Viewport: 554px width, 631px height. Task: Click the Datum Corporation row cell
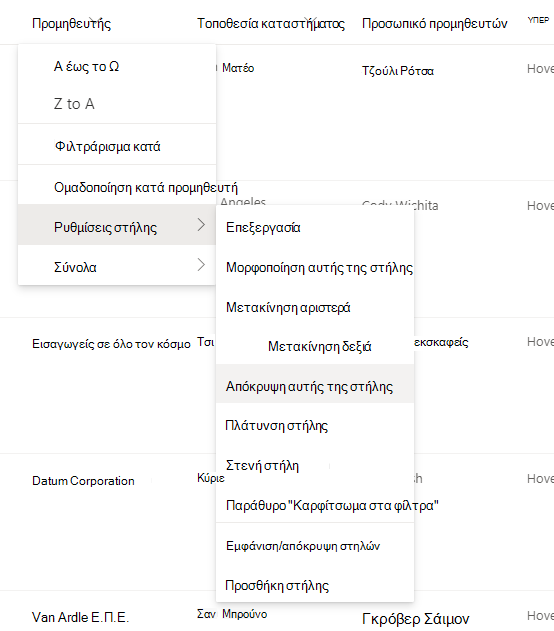(x=83, y=480)
